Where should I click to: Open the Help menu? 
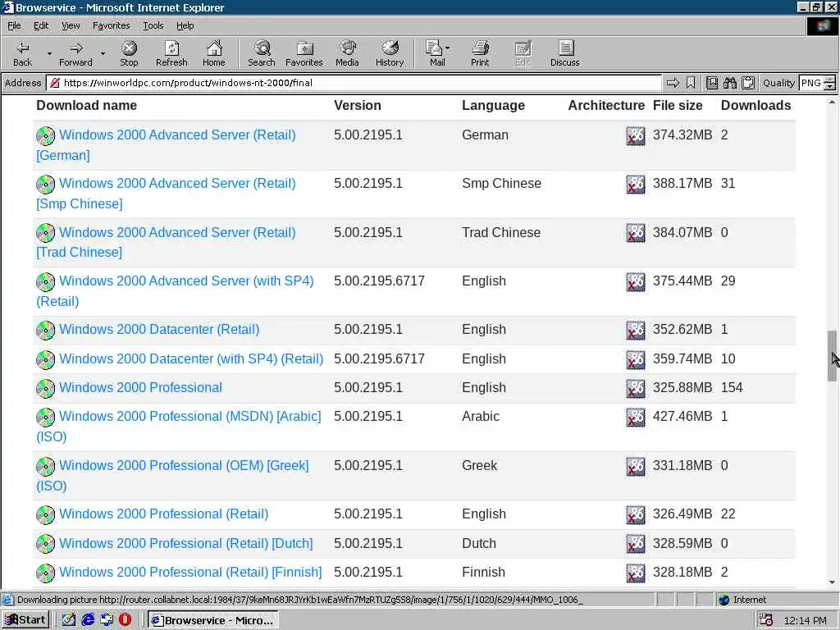pos(185,25)
